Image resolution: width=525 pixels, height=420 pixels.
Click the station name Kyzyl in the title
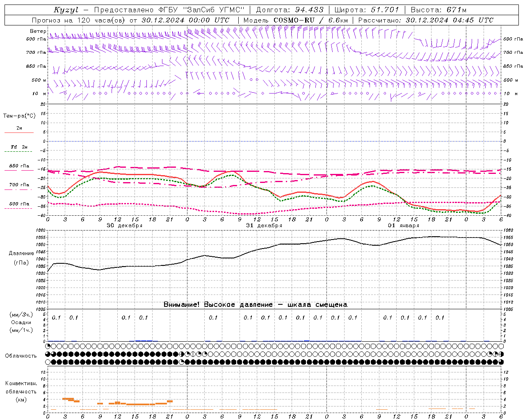click(x=66, y=10)
